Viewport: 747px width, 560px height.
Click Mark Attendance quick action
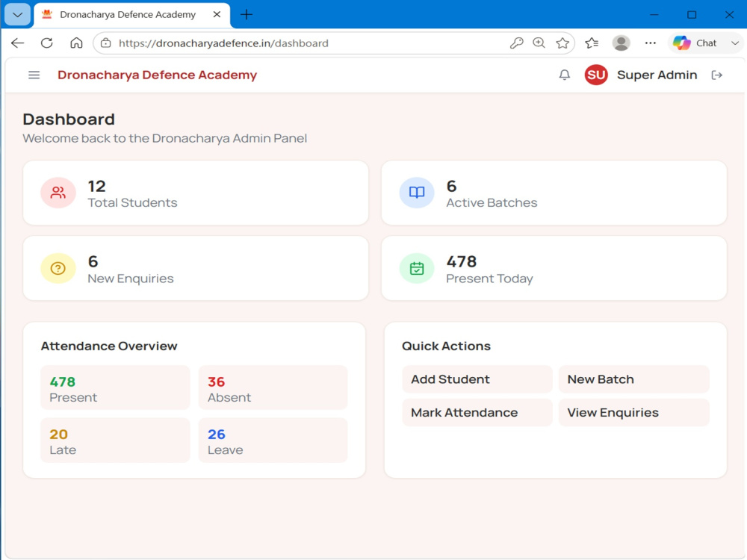pyautogui.click(x=477, y=412)
